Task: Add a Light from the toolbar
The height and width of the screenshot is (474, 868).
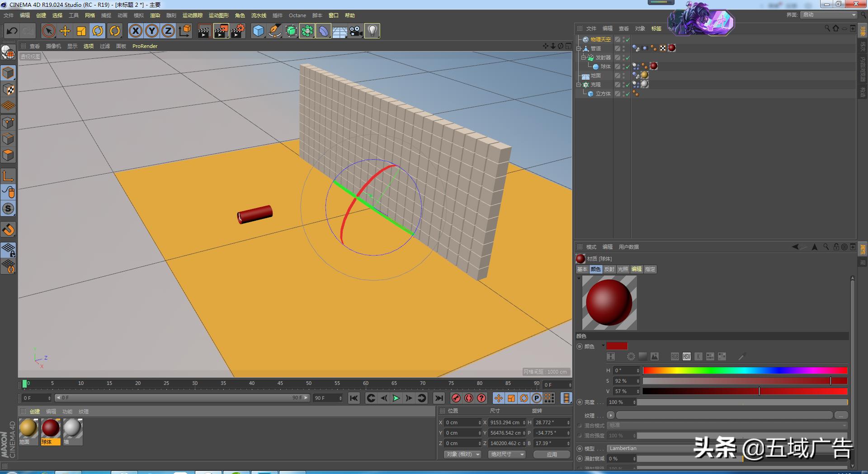Action: 372,32
